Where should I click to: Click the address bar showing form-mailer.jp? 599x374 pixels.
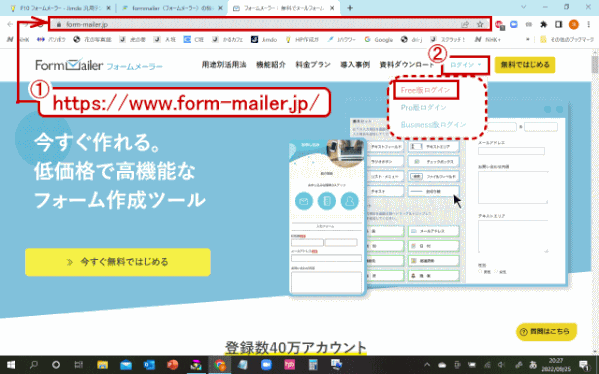click(270, 24)
